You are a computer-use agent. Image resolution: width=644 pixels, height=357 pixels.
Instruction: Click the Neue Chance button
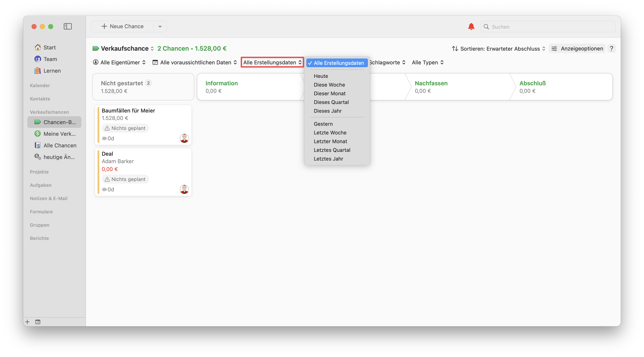122,26
